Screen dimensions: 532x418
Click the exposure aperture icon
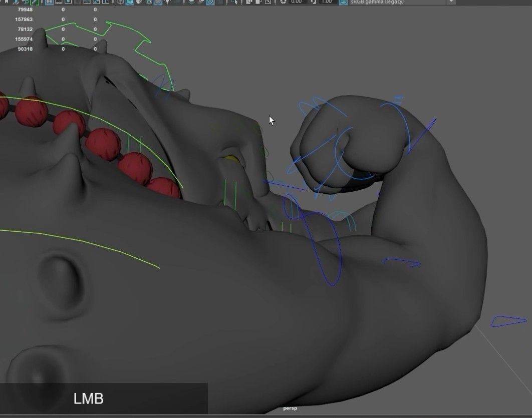[283, 2]
